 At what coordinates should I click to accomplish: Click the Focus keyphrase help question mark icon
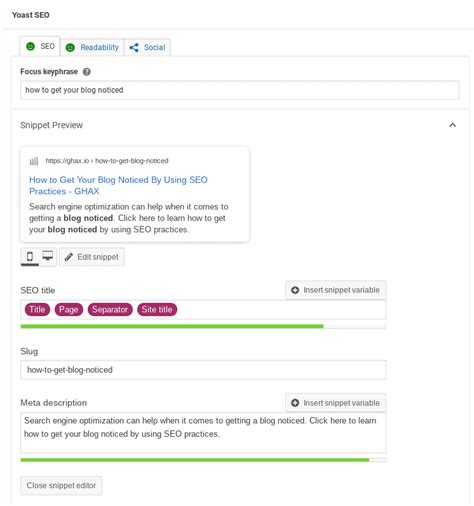pyautogui.click(x=87, y=72)
